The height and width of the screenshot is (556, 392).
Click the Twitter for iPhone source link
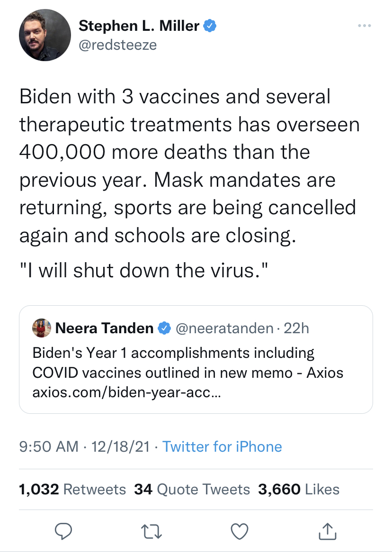[x=222, y=447]
